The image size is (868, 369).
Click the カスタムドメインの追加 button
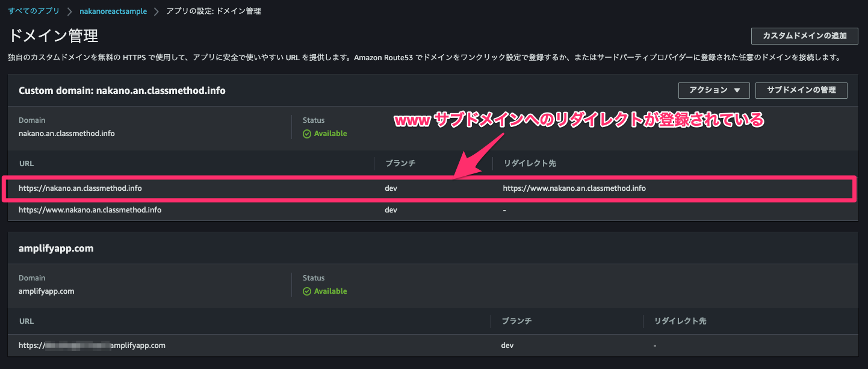click(x=805, y=36)
